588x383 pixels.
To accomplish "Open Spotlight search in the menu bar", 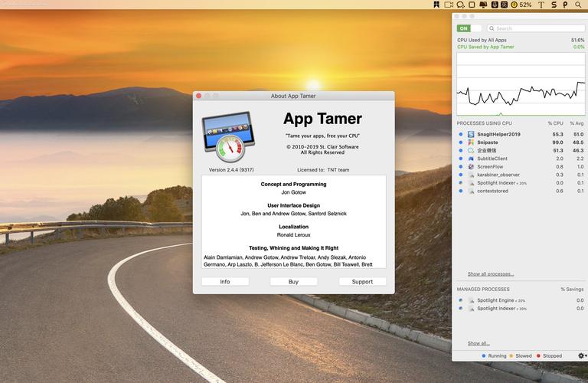I will pyautogui.click(x=578, y=5).
